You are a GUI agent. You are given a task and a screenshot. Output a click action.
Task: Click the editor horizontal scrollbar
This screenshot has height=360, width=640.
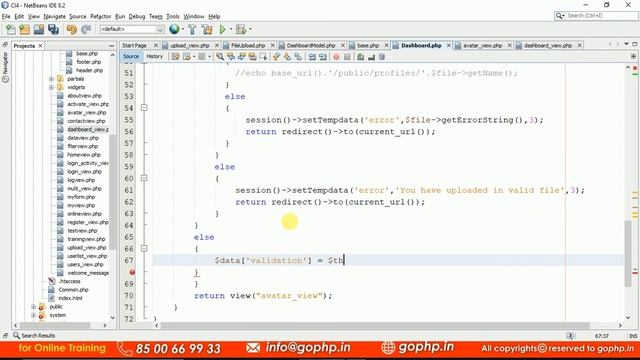click(x=375, y=326)
